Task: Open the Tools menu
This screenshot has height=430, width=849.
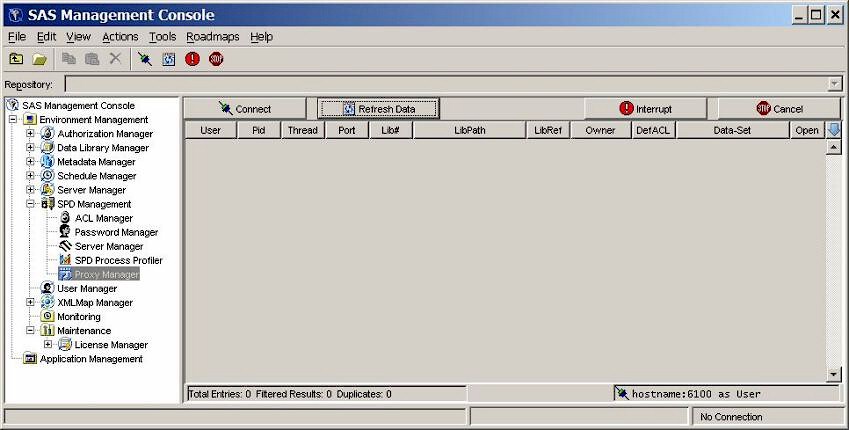Action: click(x=162, y=37)
